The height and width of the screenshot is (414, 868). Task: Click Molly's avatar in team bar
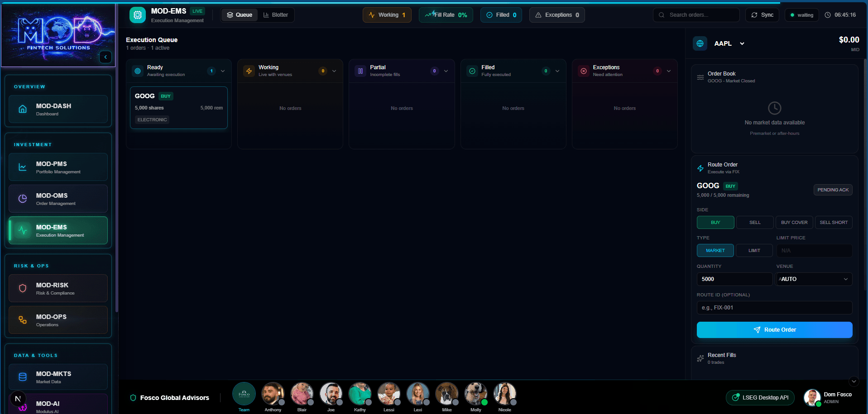[475, 394]
